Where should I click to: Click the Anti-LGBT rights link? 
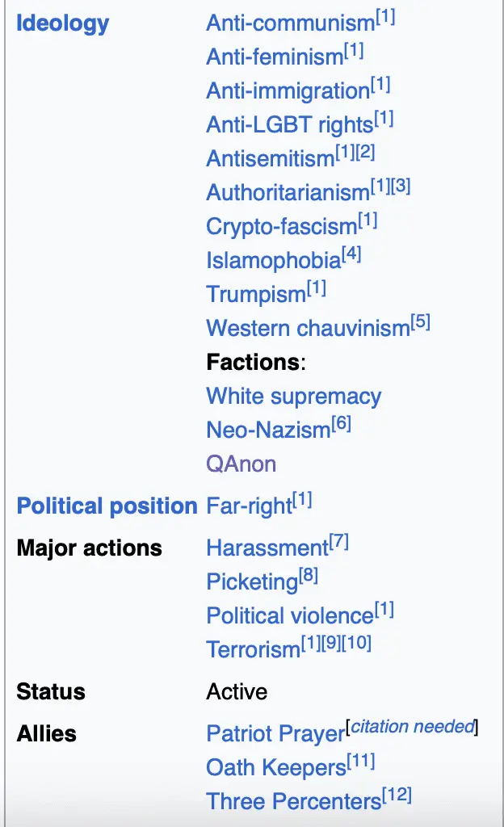(x=290, y=125)
